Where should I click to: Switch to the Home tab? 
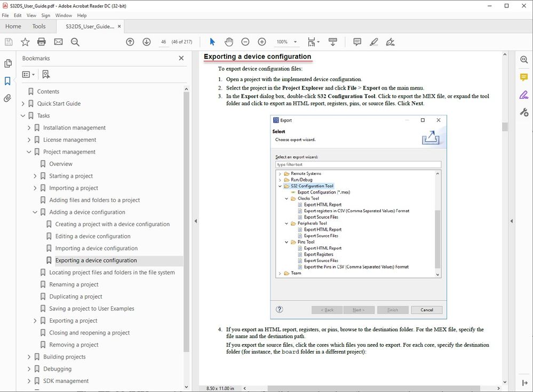point(13,26)
